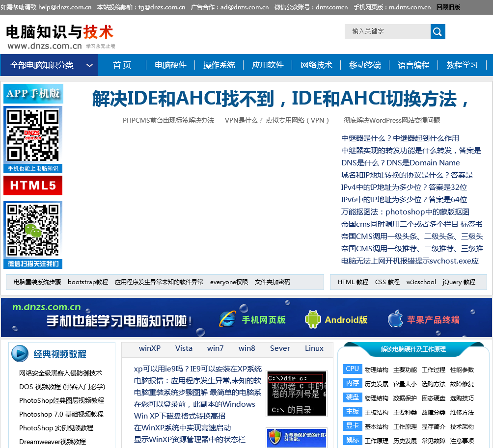The width and height of the screenshot is (493, 448).
Task: Open the red HTML5 badge
Action: pos(33,185)
